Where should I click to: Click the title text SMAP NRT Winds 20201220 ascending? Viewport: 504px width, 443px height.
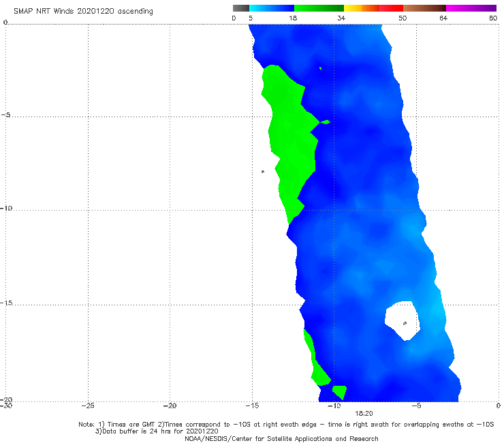[83, 12]
